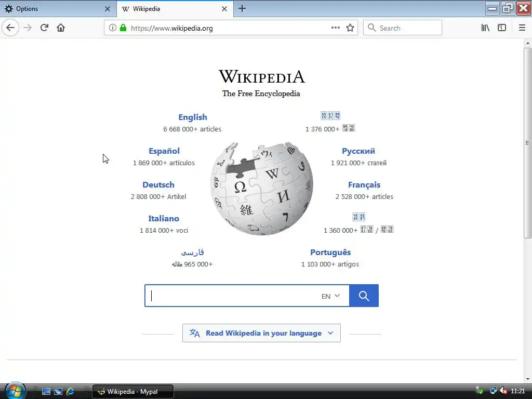Restore down the browser window
The height and width of the screenshot is (399, 532).
click(x=508, y=8)
